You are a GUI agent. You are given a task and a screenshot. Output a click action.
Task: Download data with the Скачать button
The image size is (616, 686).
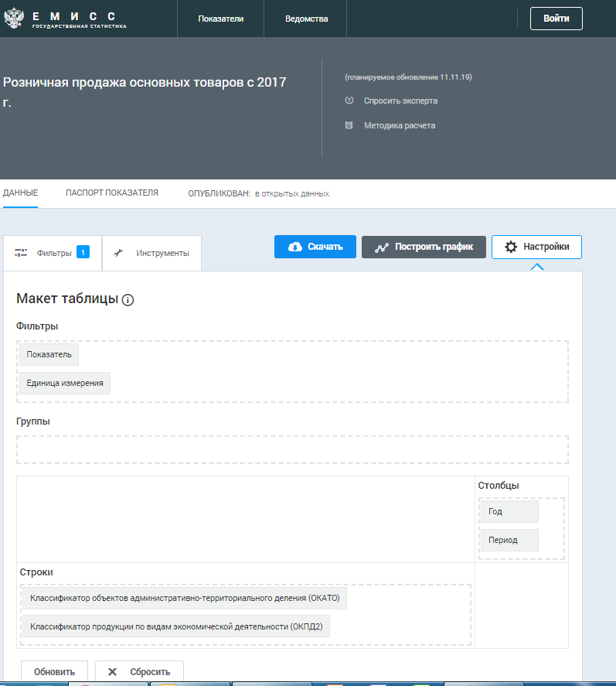tap(315, 247)
